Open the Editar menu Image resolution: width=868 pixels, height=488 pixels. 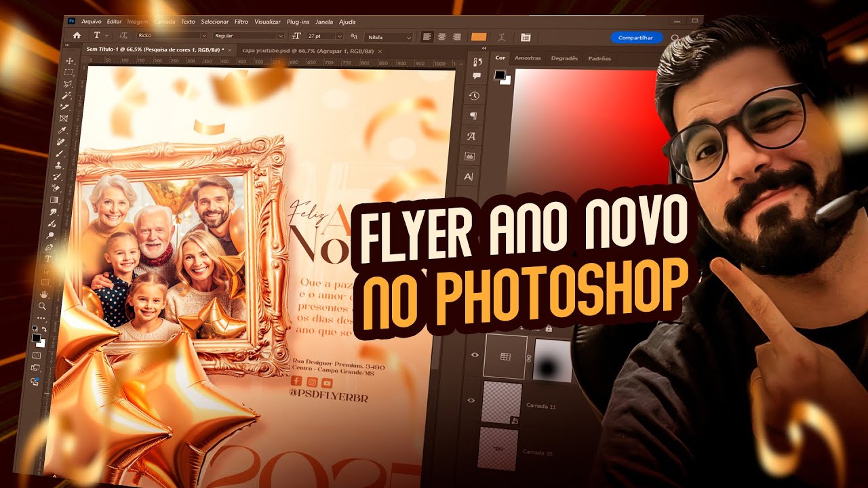coord(115,22)
